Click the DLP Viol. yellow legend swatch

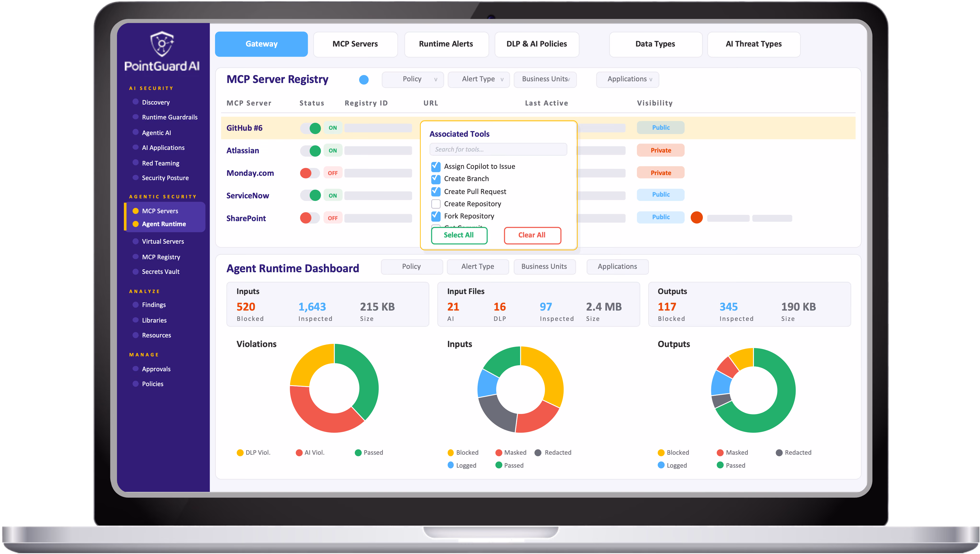coord(240,453)
